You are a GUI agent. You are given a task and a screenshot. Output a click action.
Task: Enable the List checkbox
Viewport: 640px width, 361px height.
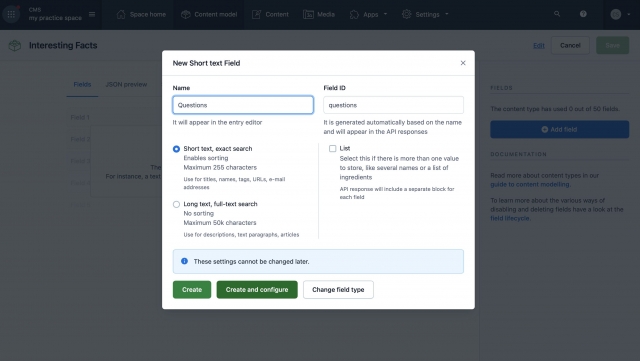coord(333,149)
